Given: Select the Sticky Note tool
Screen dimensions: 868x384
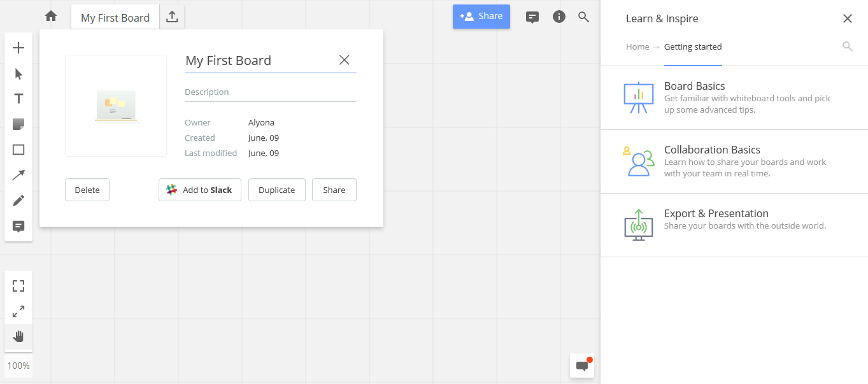Looking at the screenshot, I should click(x=18, y=124).
